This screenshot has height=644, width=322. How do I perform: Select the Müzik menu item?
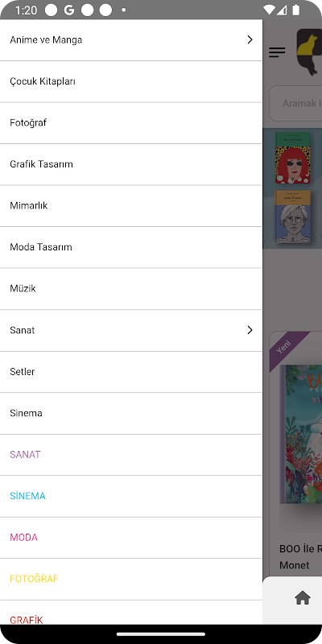131,289
